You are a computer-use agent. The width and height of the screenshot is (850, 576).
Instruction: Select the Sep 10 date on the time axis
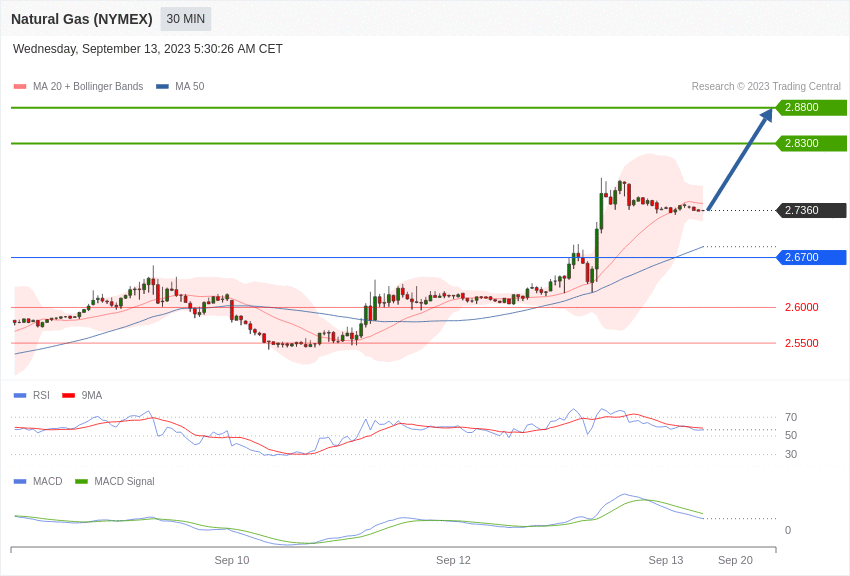click(x=232, y=560)
